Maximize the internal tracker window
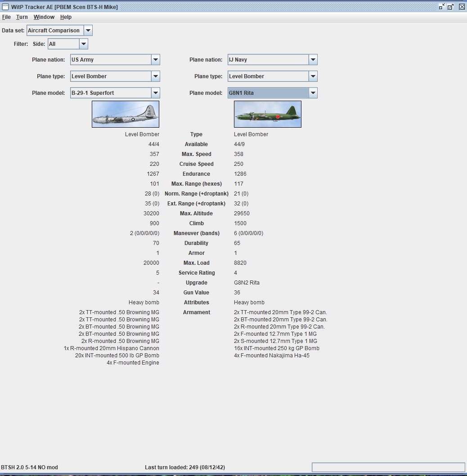 [451, 7]
